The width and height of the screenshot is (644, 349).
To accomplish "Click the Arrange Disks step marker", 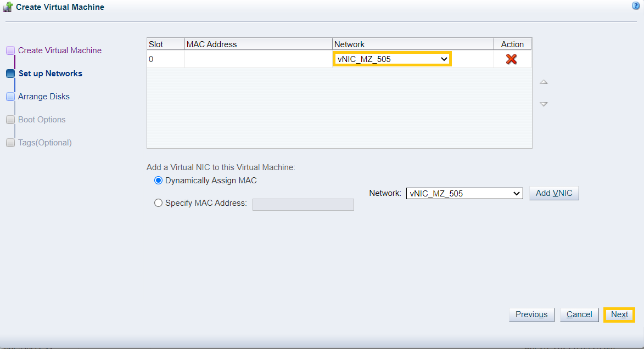I will [x=10, y=97].
